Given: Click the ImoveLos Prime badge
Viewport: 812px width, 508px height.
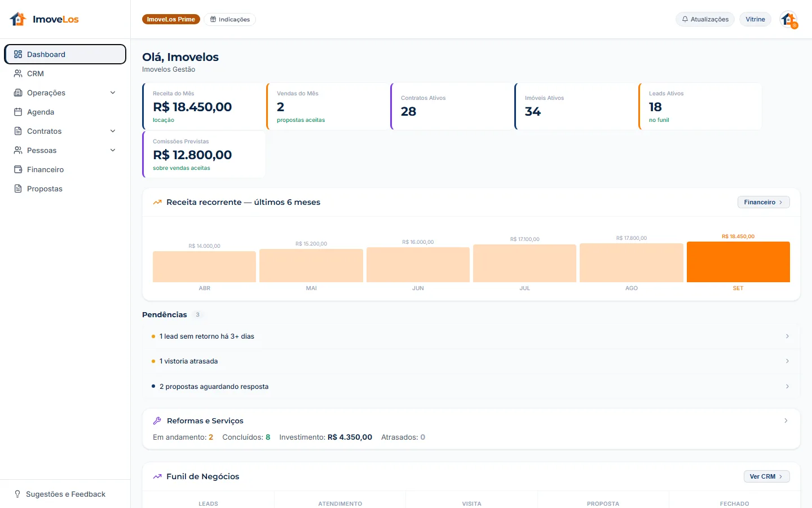Looking at the screenshot, I should click(171, 19).
